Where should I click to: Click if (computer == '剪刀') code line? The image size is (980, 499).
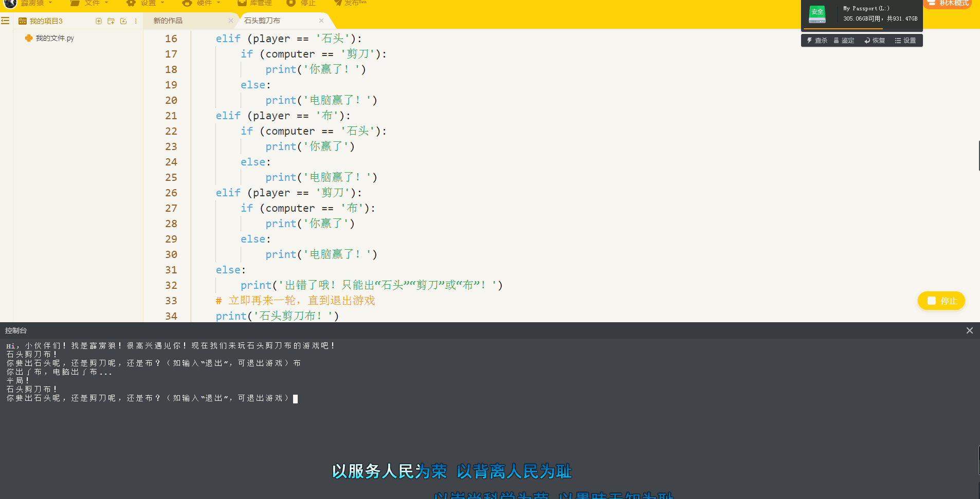pyautogui.click(x=314, y=54)
